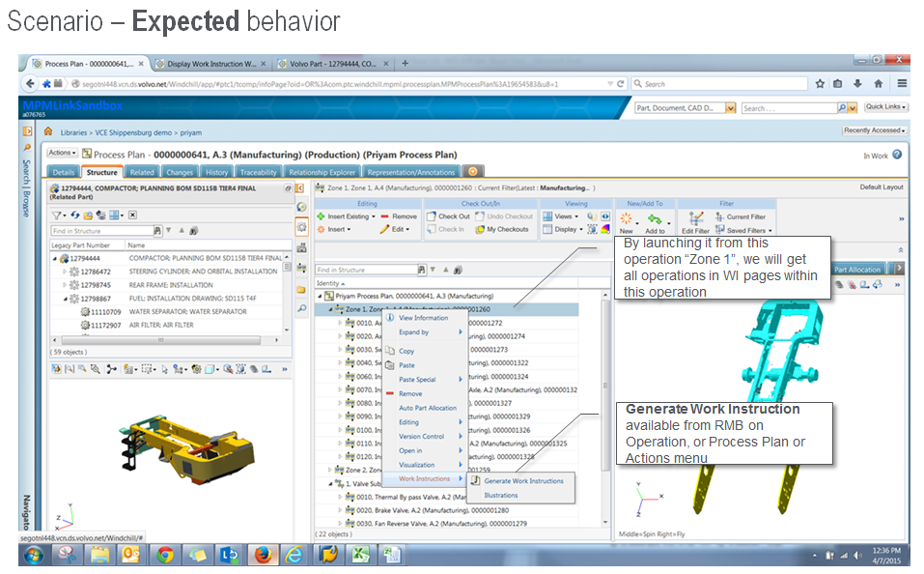
Task: Click the blue refresh arrows in BOM panel
Action: [x=75, y=215]
